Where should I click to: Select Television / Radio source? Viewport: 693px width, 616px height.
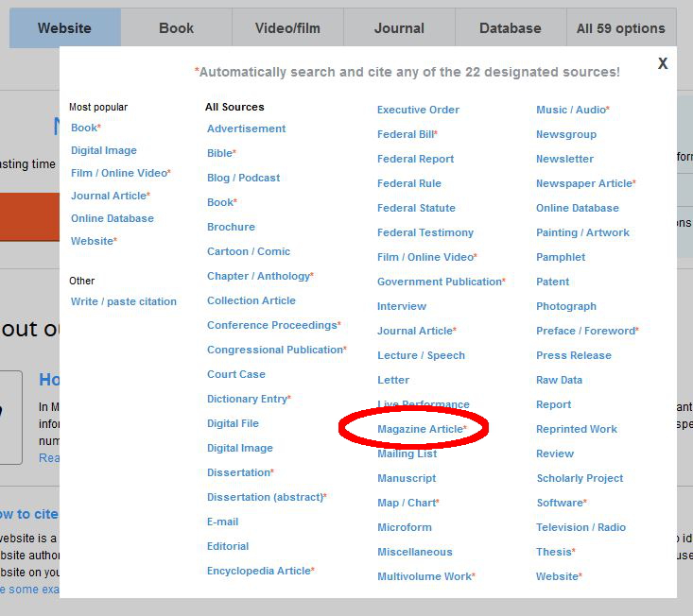point(580,527)
